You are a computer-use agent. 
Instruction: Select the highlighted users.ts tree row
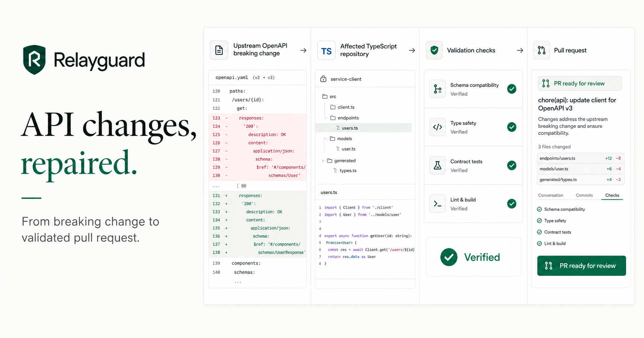(363, 128)
